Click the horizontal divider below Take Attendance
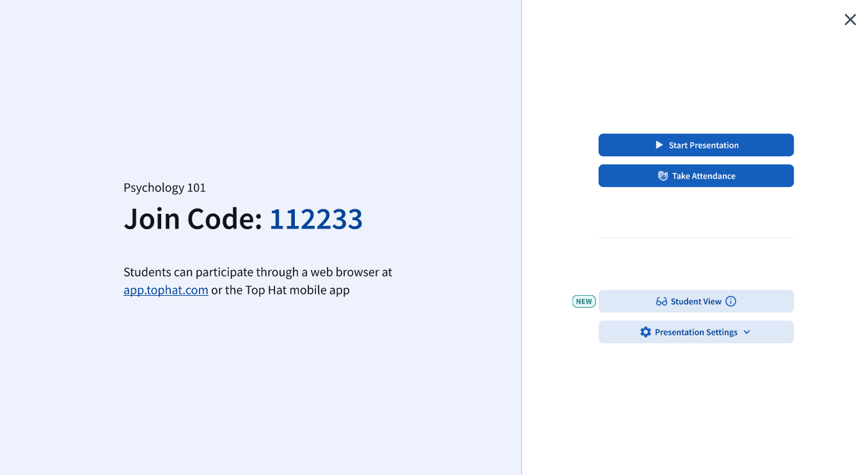 [x=695, y=238]
